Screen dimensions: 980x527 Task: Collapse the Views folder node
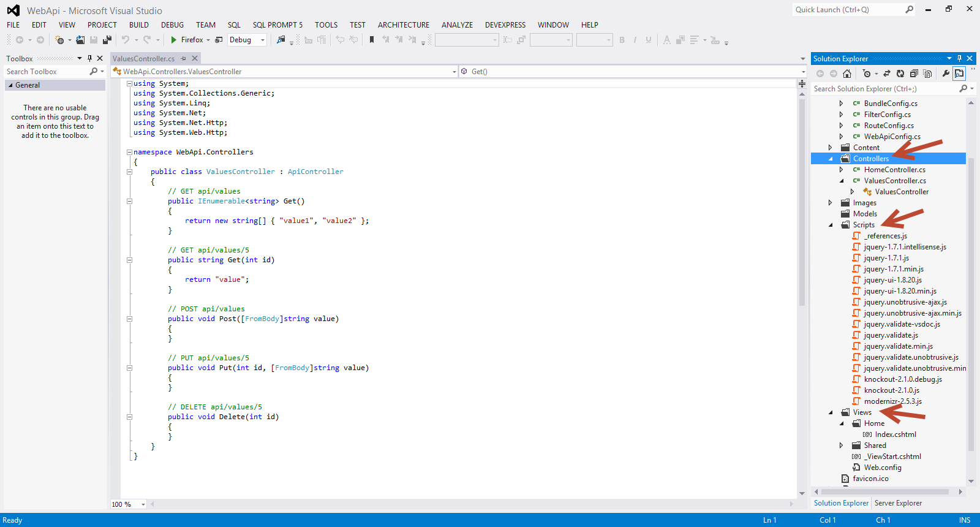(x=831, y=412)
